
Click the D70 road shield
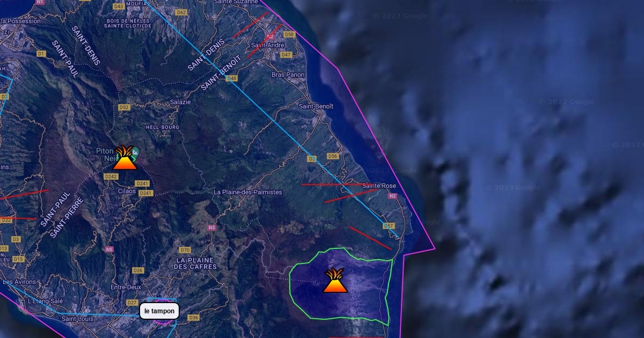coord(185,250)
